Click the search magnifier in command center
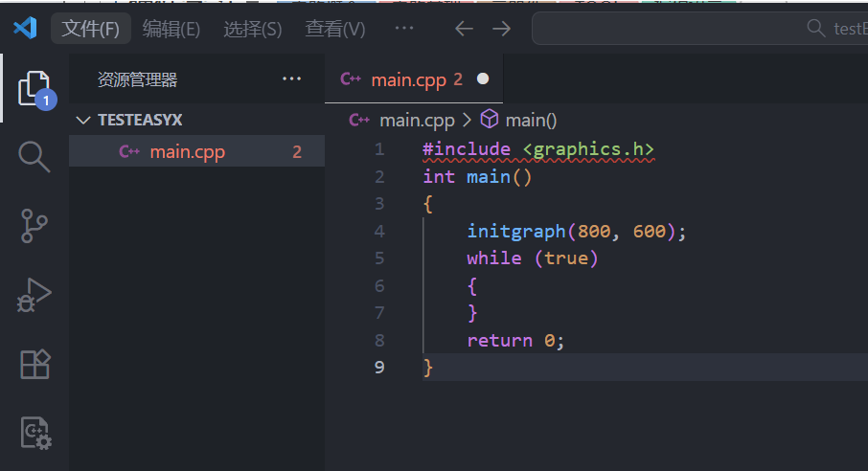The image size is (868, 471). pos(816,28)
